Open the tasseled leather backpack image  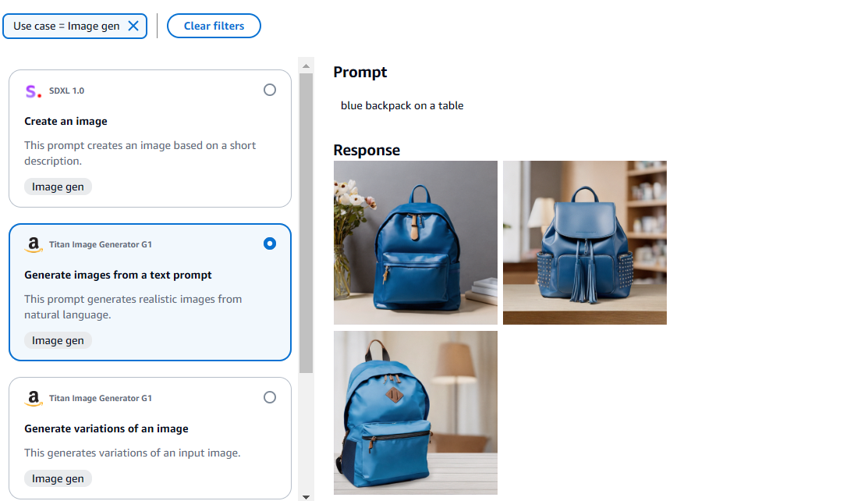point(585,243)
